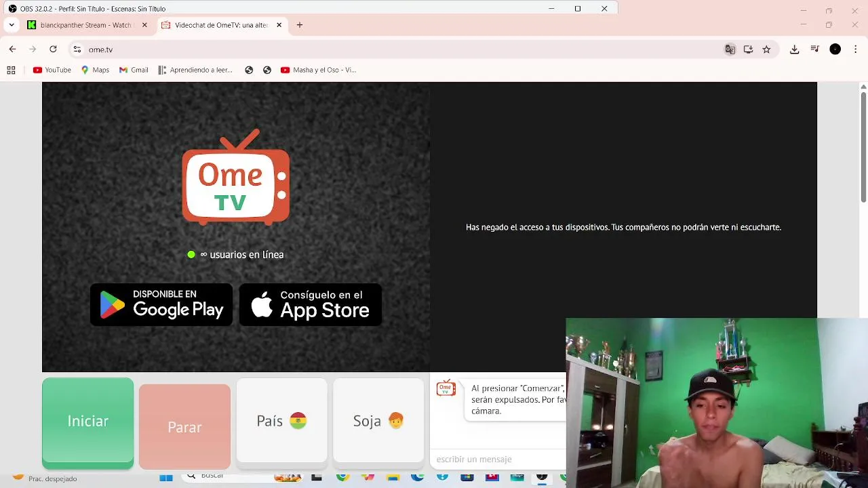This screenshot has width=868, height=488.
Task: Close the blanckpanther Stream tab
Action: tap(144, 25)
